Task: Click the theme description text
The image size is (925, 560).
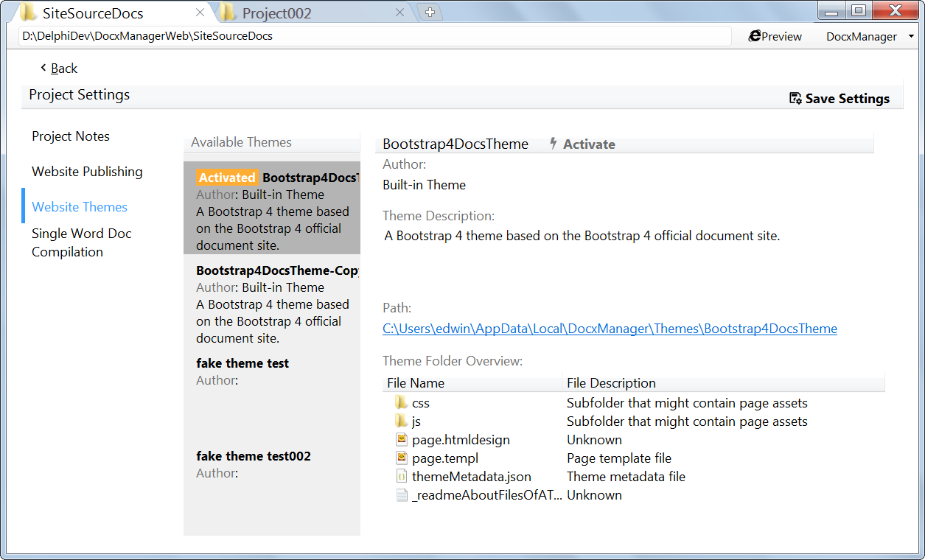Action: [x=582, y=236]
